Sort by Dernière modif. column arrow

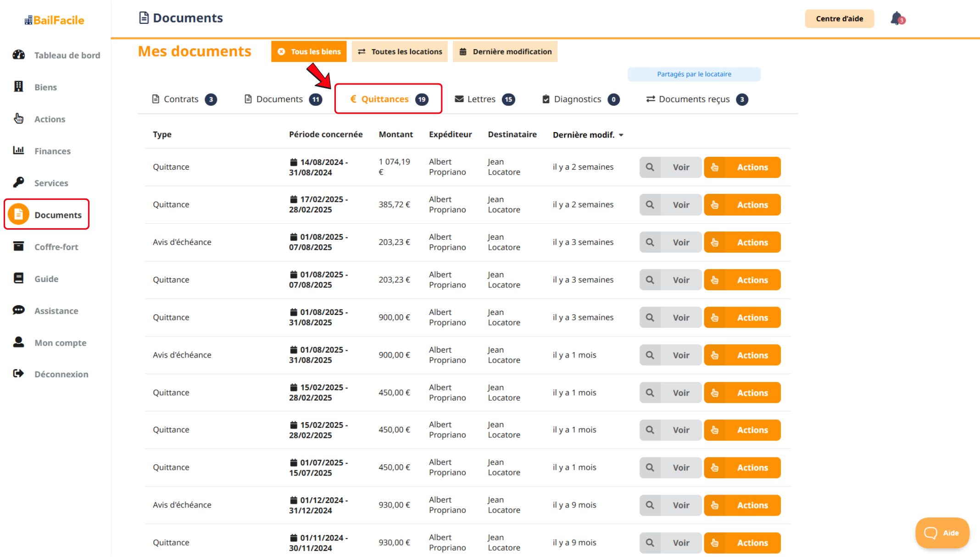621,135
